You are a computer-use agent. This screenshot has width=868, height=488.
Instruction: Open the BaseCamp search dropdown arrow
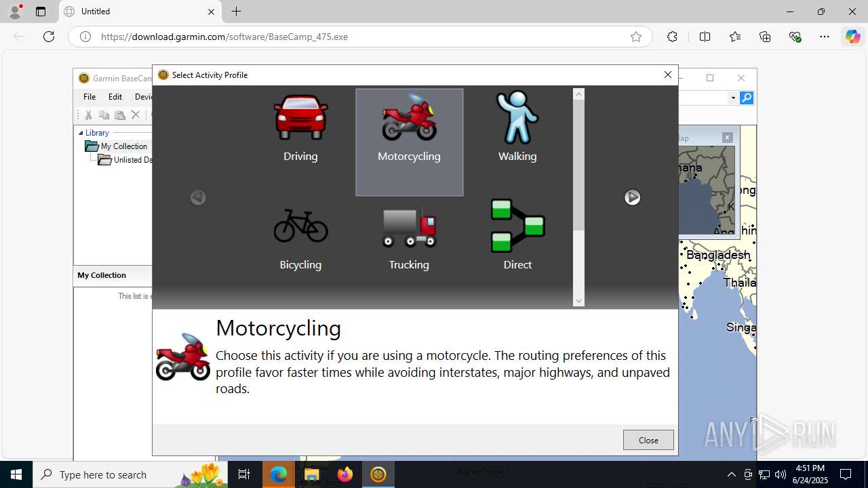[733, 98]
